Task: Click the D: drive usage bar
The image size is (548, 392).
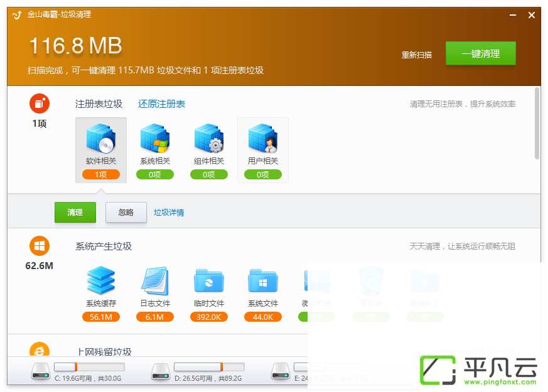Action: click(x=209, y=366)
